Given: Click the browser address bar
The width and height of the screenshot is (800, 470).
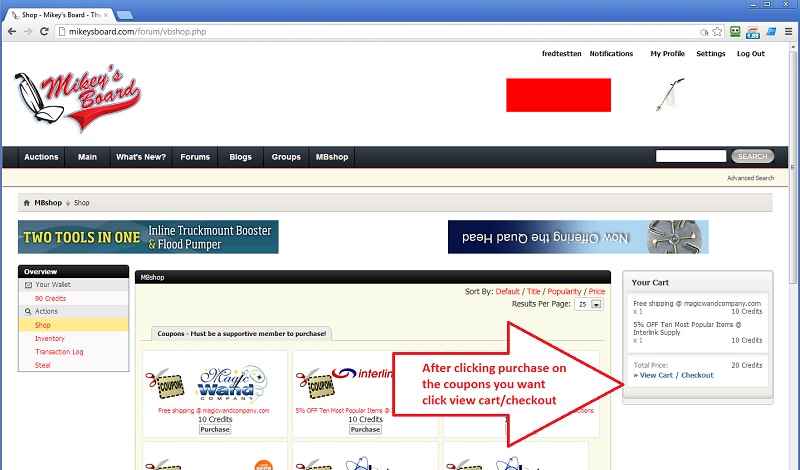Looking at the screenshot, I should coord(378,32).
